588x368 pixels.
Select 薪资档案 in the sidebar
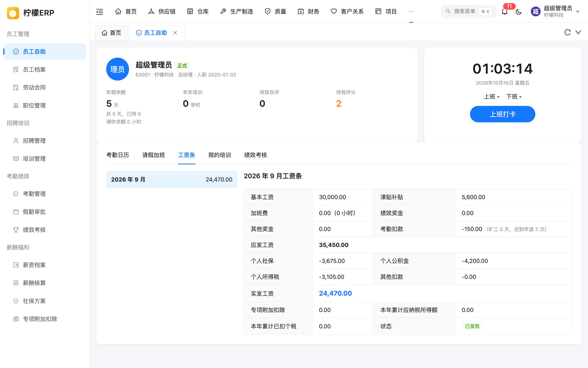[45, 265]
